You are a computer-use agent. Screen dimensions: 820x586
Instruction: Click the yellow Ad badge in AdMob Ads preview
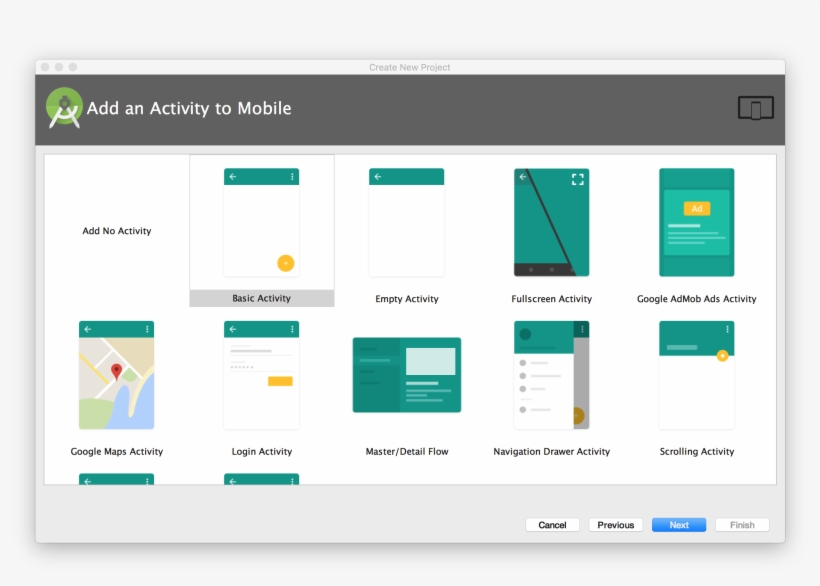click(696, 208)
